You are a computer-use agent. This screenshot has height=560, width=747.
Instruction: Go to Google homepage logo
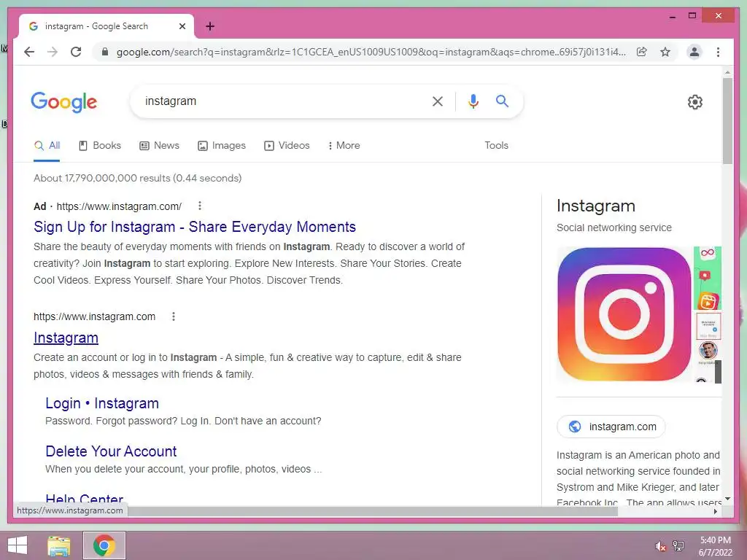(64, 102)
